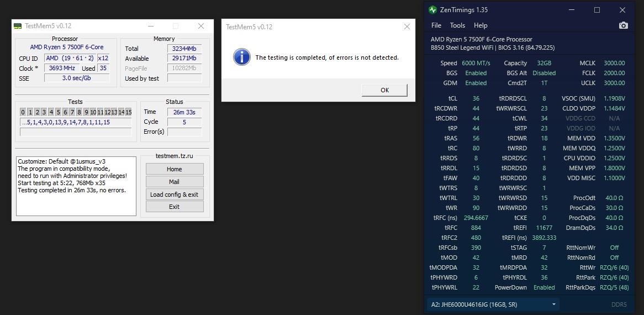Click AMD Ryzen 5 7500F 6-Core in TestMem5
Image resolution: width=644 pixels, height=315 pixels.
pos(66,47)
